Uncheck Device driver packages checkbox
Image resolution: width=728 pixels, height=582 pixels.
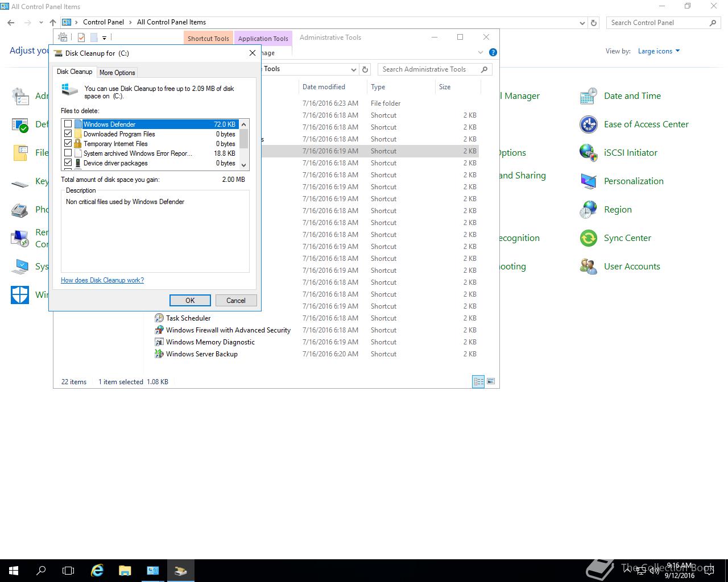pyautogui.click(x=68, y=163)
